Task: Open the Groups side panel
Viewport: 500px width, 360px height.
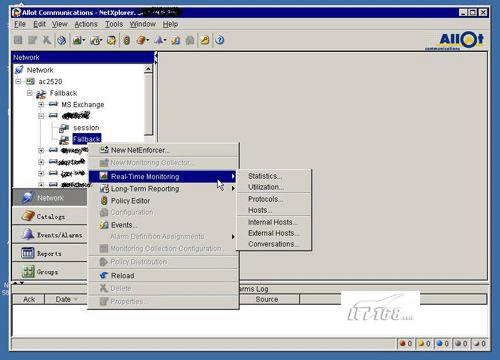Action: 50,272
